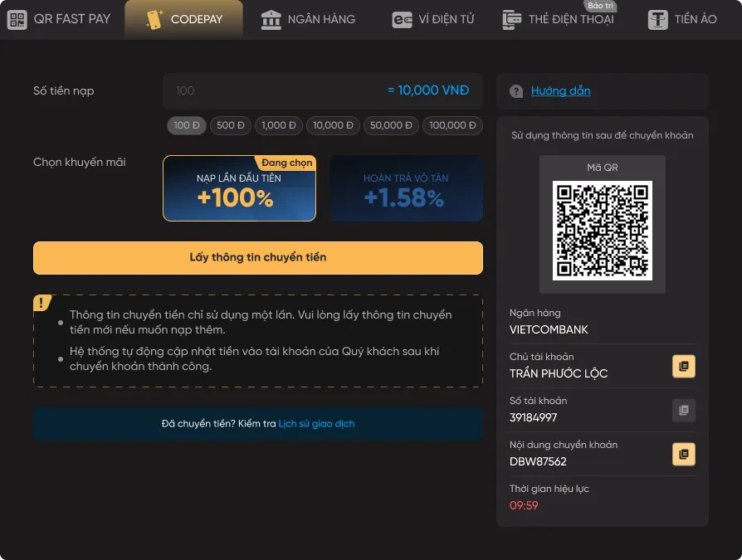Click the THẺ ĐIỆN THOẠI phone card icon
742x560 pixels.
click(x=514, y=19)
